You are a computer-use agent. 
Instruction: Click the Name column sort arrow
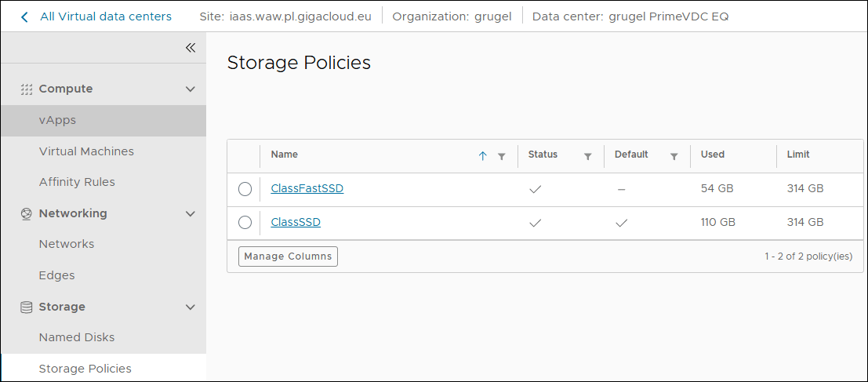pyautogui.click(x=482, y=156)
